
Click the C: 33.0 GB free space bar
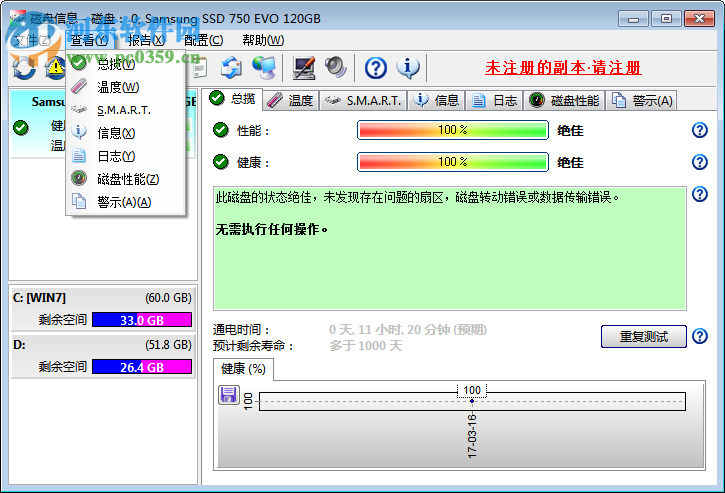pos(142,320)
